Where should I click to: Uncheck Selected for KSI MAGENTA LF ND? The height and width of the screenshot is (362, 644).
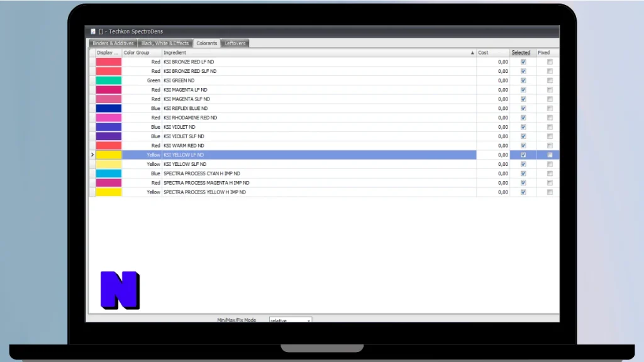[523, 90]
